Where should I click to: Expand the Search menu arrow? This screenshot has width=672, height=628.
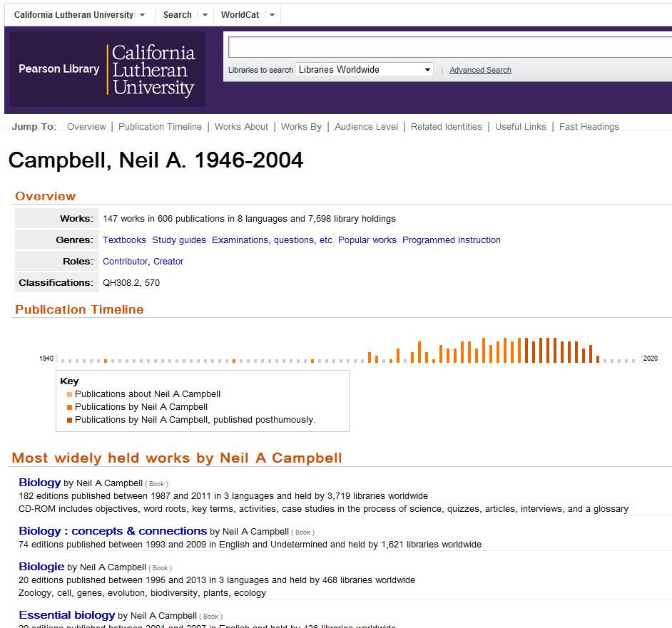(x=205, y=15)
